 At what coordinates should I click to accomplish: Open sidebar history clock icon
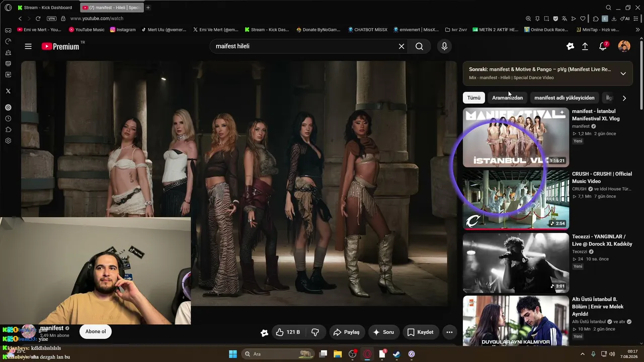click(8, 119)
